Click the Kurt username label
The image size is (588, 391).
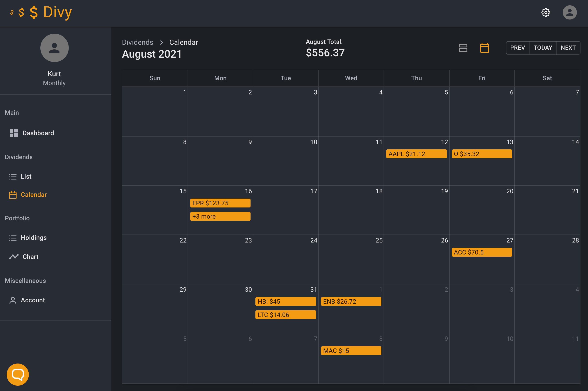54,74
